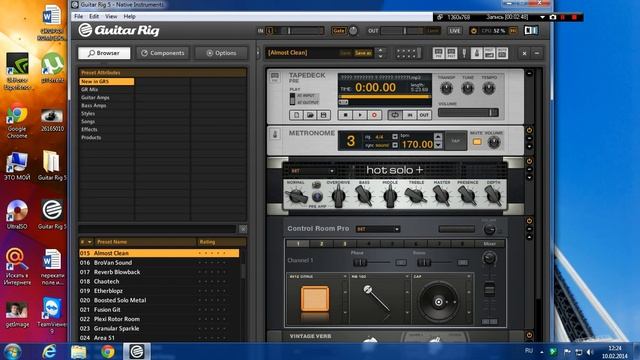This screenshot has width=640, height=360.
Task: Show Tapedeck Pre in rack toolbar
Action: (438, 53)
